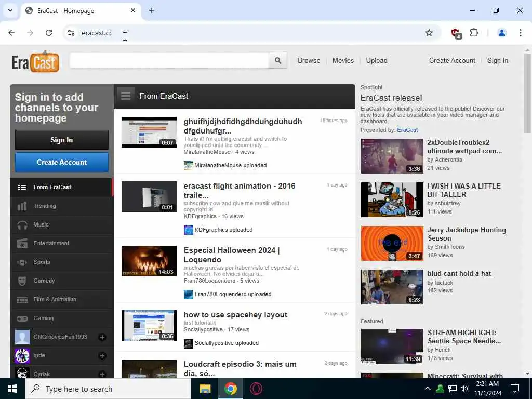Click the search magnifier button
The height and width of the screenshot is (399, 532).
278,60
